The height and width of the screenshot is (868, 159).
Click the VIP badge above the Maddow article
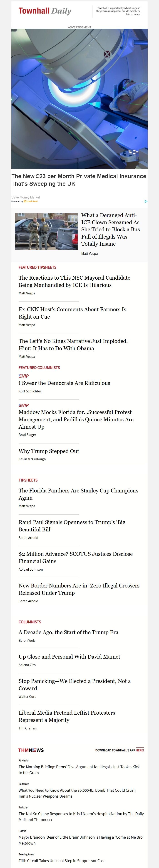(24, 405)
